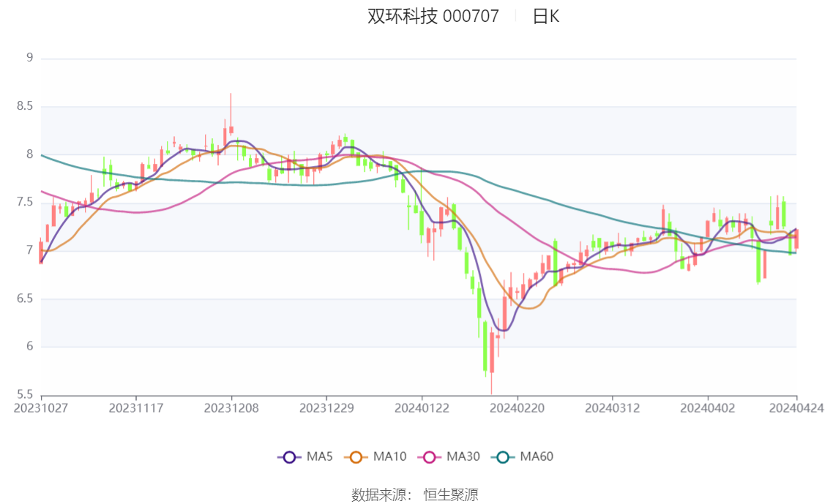Click the chart title 双环科技 000707

click(433, 17)
